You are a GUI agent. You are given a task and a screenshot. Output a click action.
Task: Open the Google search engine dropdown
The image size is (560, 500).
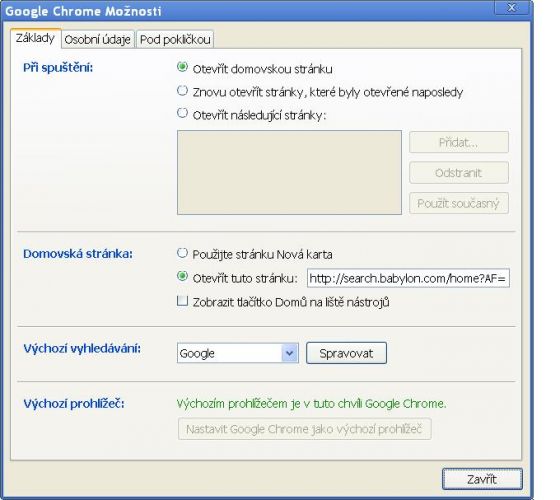tap(238, 353)
